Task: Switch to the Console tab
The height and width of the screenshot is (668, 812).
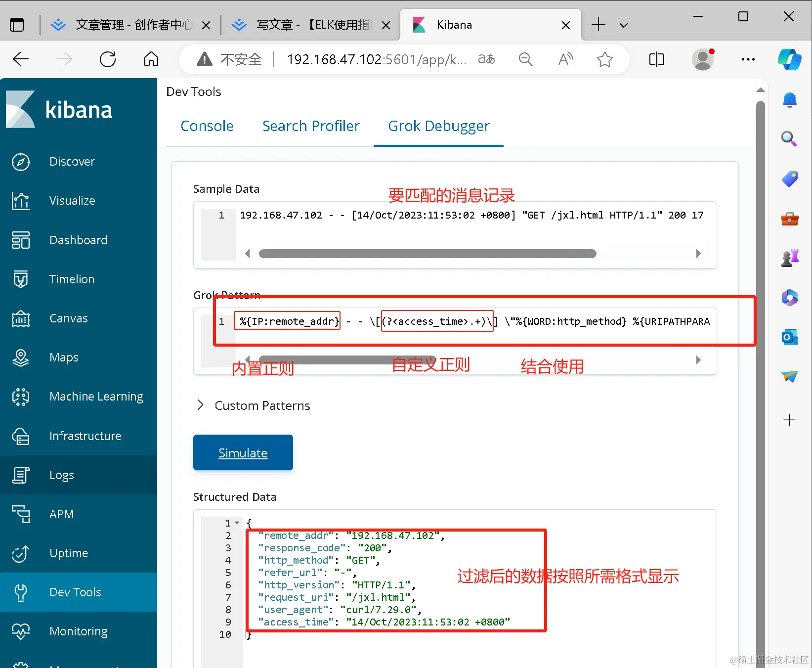Action: pyautogui.click(x=207, y=126)
